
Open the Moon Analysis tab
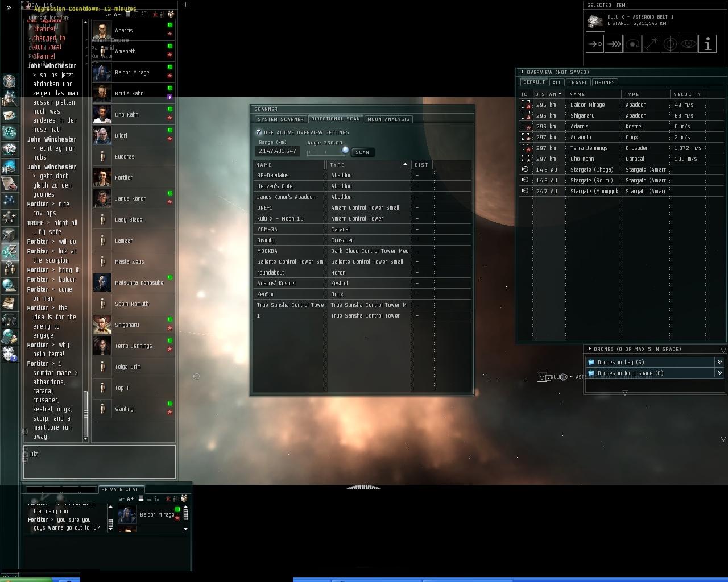coord(388,119)
